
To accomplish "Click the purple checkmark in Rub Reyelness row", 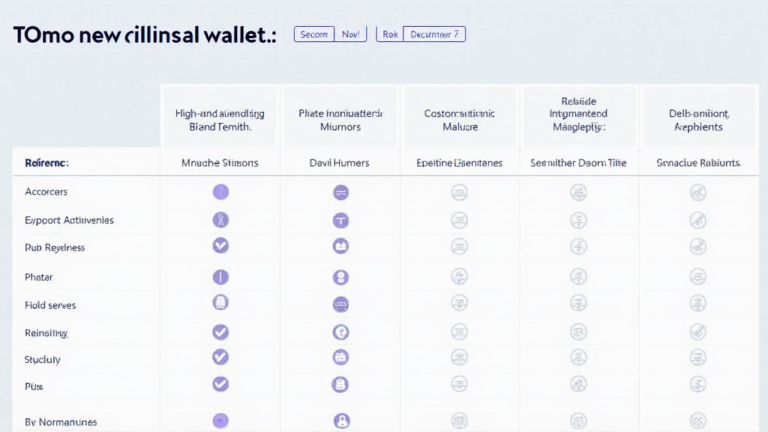I will pos(221,246).
